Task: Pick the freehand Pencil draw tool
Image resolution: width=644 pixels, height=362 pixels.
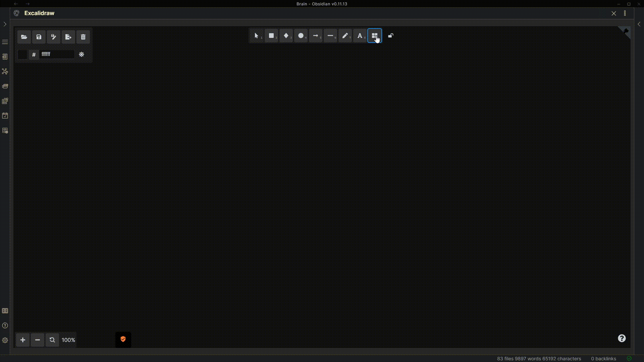Action: (x=345, y=36)
